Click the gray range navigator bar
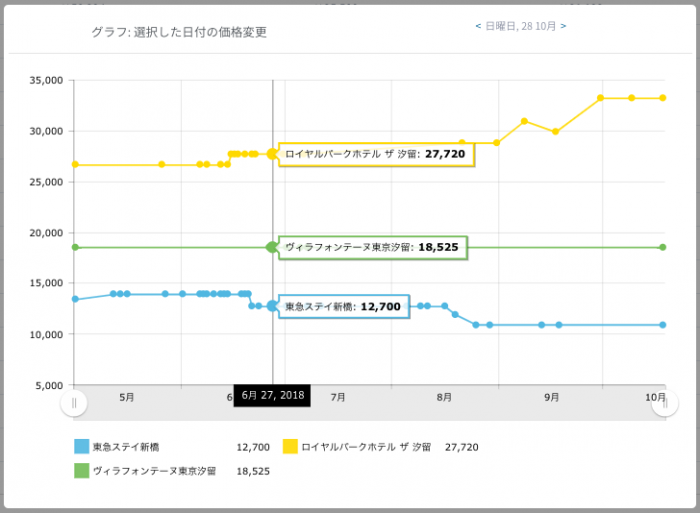The image size is (700, 513). pyautogui.click(x=369, y=403)
